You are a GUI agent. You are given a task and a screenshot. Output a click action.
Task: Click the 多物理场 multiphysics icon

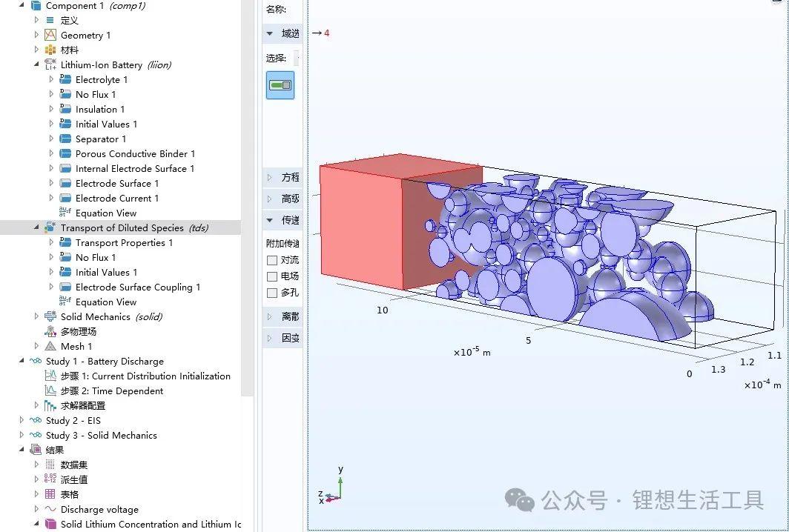50,331
